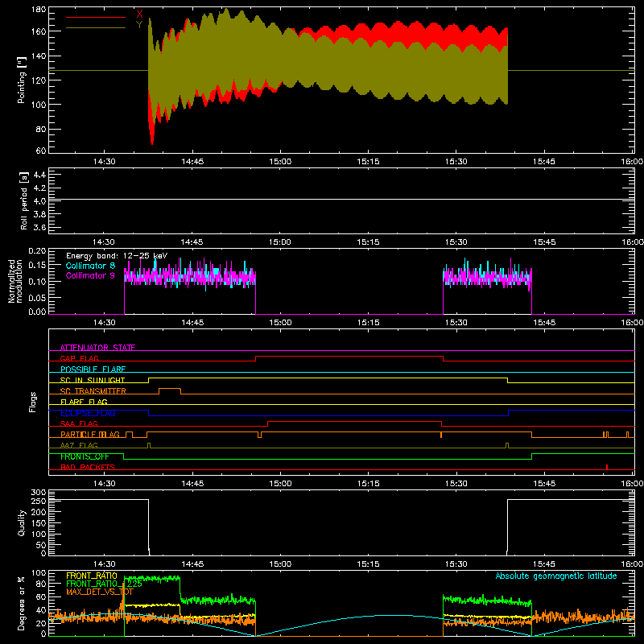The image size is (644, 644).
Task: Click 15:00 time label under Pointing plot
Action: 280,162
